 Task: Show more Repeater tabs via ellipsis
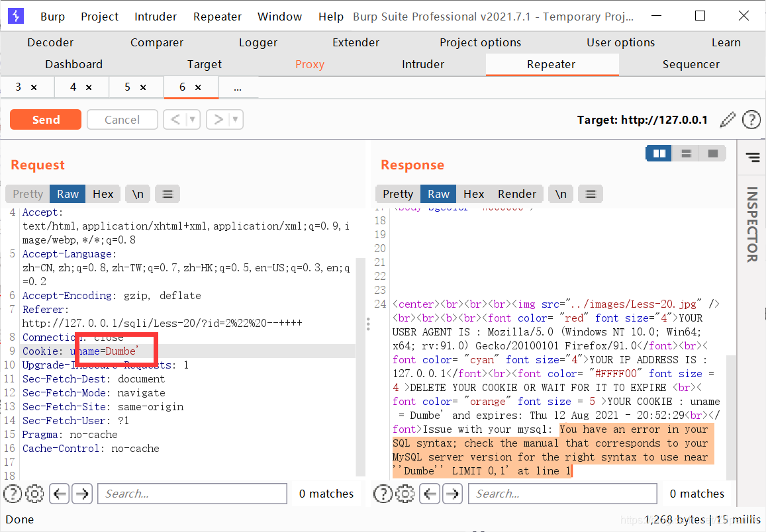pos(238,87)
